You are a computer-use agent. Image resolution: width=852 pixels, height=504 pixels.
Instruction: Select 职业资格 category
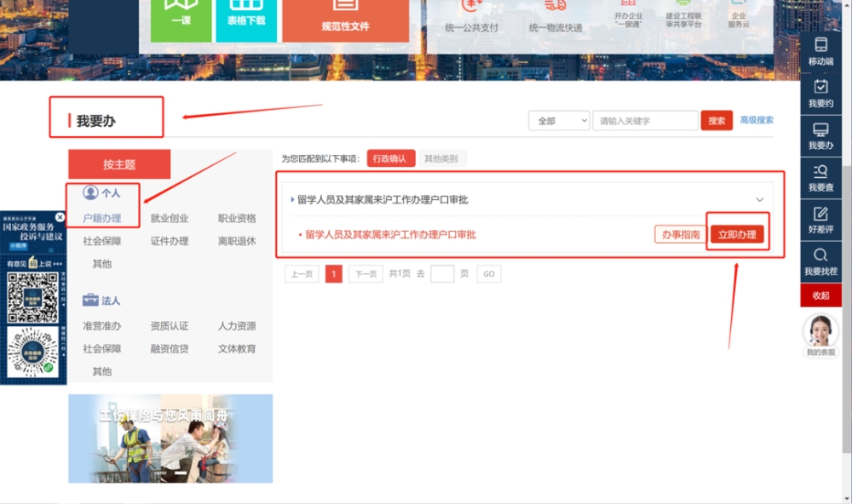pos(237,218)
